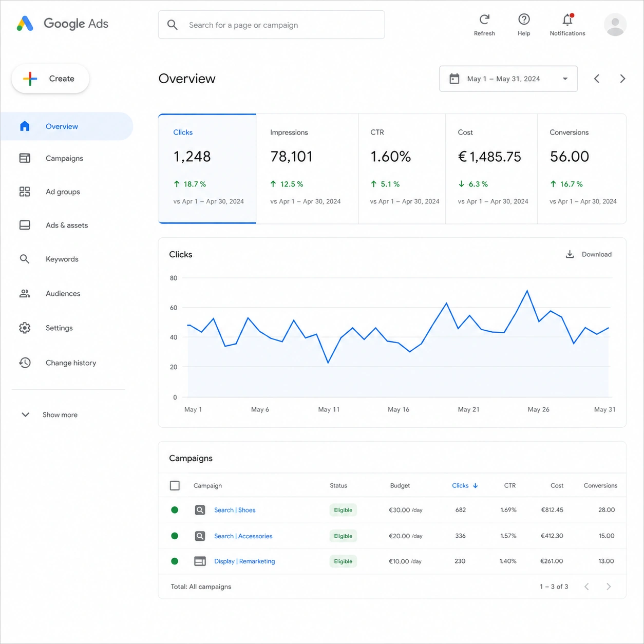Click next page arrow in Campaigns table
Viewport: 644px width, 644px height.
(x=609, y=586)
